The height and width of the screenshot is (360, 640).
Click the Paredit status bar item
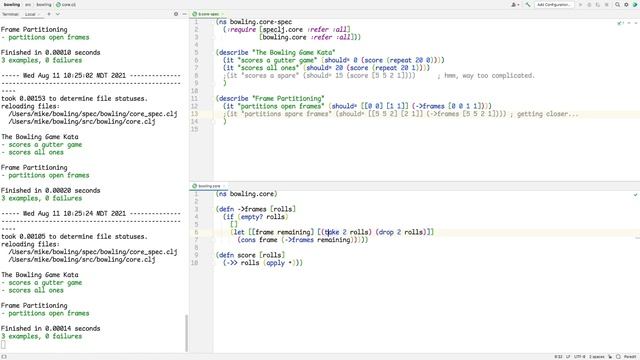coord(630,356)
